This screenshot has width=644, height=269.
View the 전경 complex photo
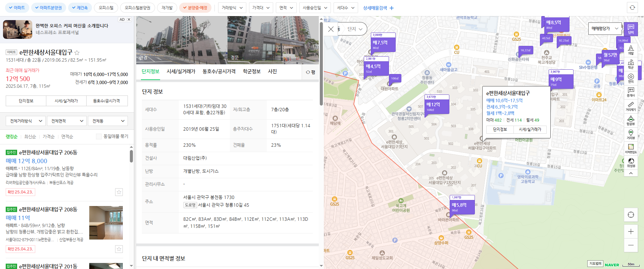(182, 40)
